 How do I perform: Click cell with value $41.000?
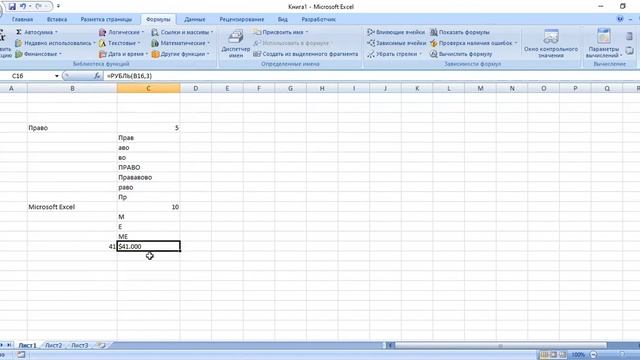pos(149,247)
